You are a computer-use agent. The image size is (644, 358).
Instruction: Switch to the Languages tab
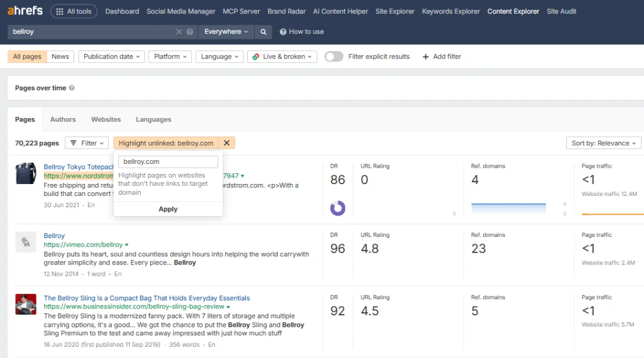tap(153, 119)
